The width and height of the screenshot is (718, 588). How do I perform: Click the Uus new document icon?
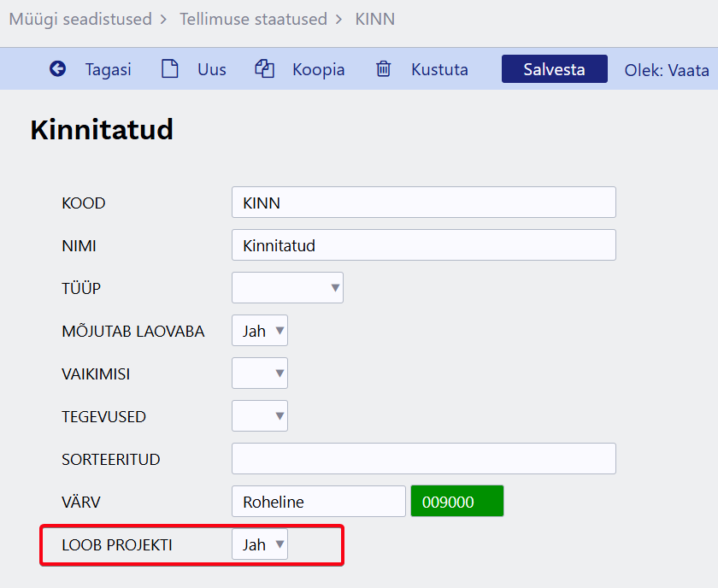tap(170, 69)
